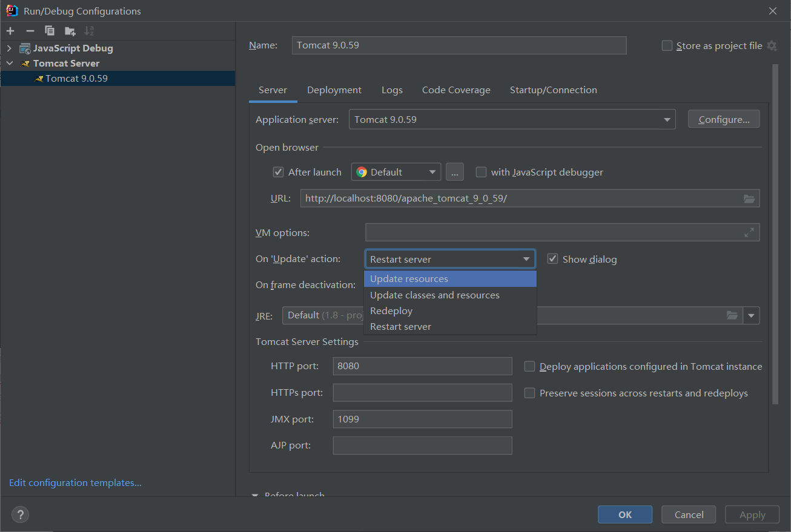
Task: Click the JavaScript Debug icon in tree
Action: [x=25, y=48]
